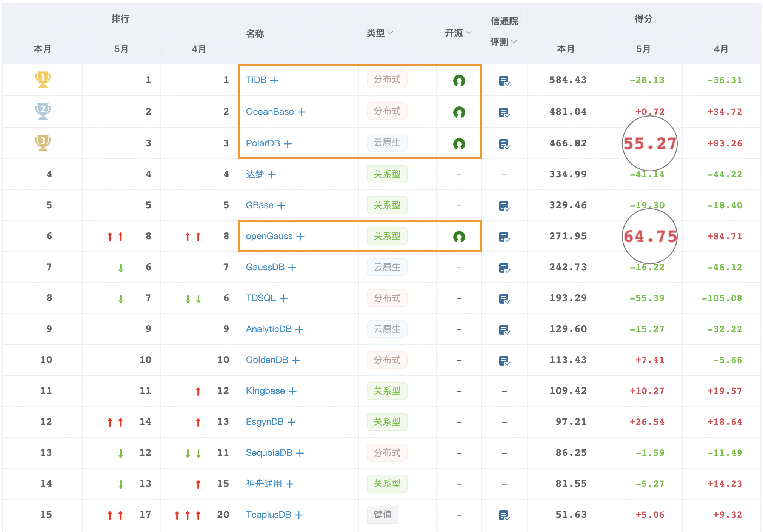The image size is (763, 532).
Task: Click the open-source icon in OceanBase row
Action: [459, 112]
